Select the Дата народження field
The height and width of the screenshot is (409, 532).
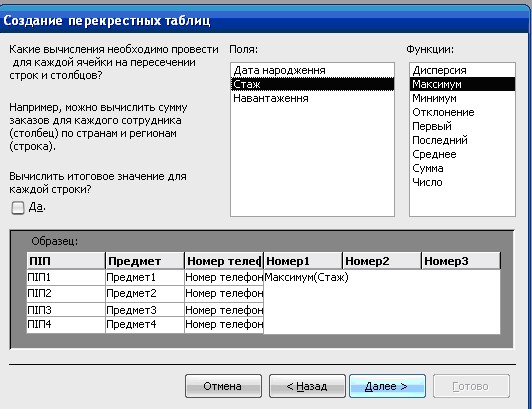point(312,70)
